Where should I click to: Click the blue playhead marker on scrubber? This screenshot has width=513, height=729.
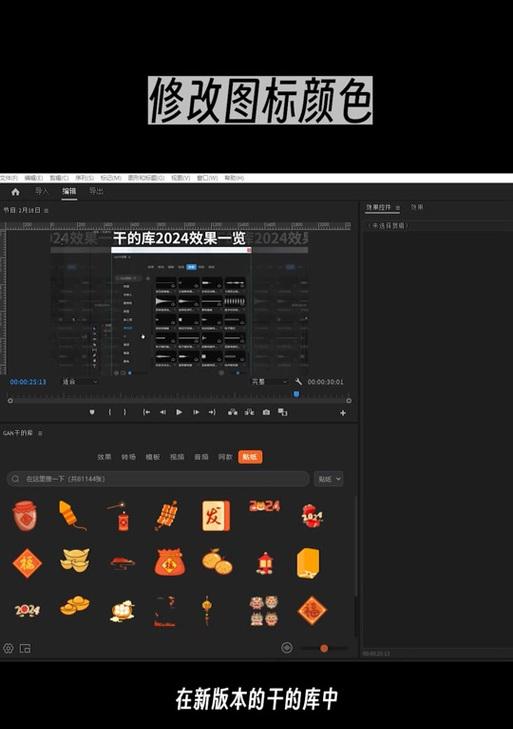click(x=296, y=394)
